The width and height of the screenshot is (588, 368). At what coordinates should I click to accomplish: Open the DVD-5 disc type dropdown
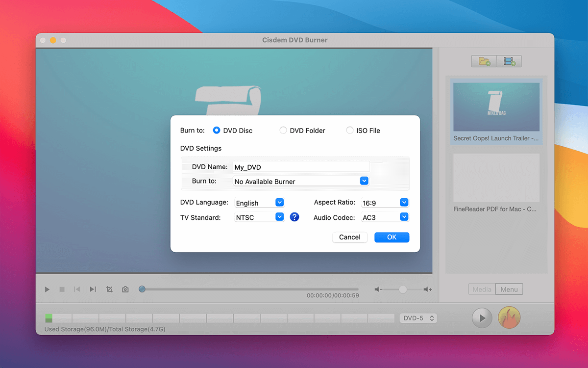(x=418, y=318)
